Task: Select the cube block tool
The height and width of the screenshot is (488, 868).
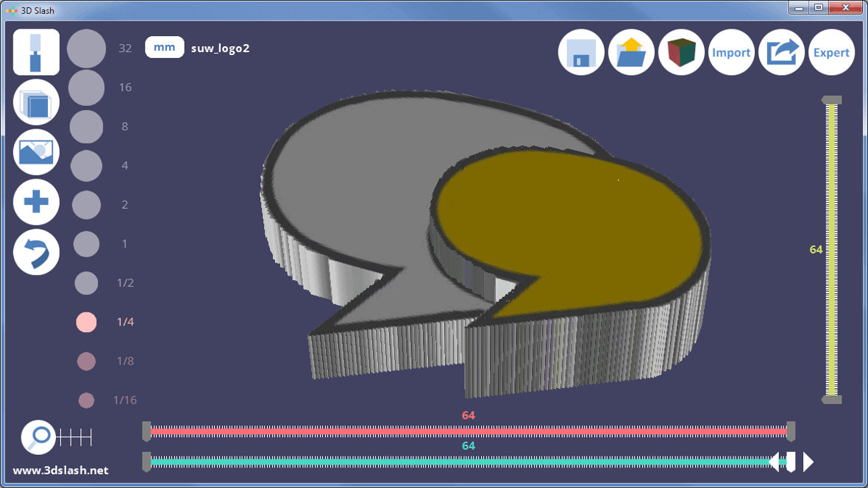Action: 35,102
